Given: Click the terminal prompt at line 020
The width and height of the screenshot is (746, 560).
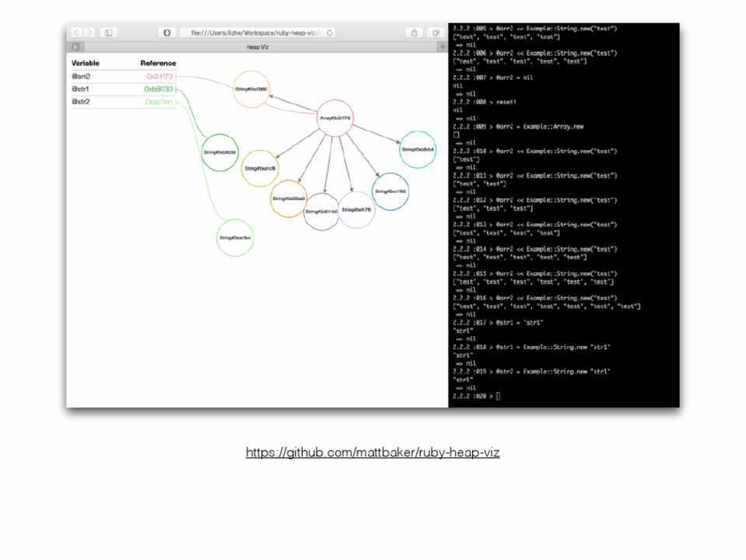Looking at the screenshot, I should 498,396.
